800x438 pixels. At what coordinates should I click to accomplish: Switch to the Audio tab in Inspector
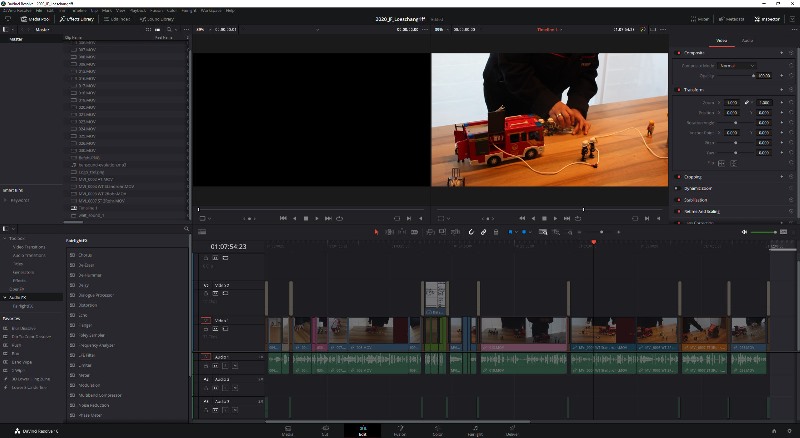click(x=747, y=40)
